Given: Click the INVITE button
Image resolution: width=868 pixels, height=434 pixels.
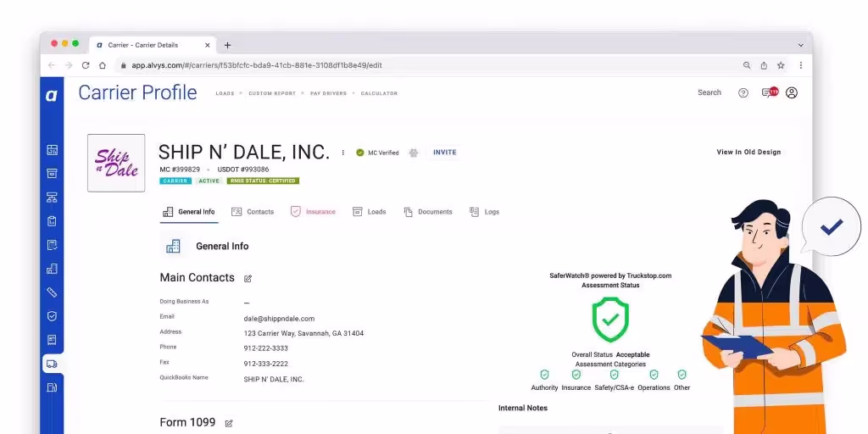Looking at the screenshot, I should coord(444,153).
